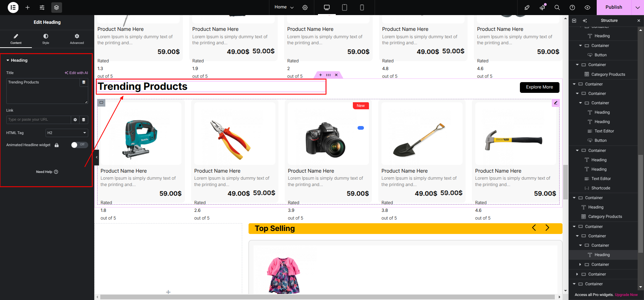
Task: Click the container handle above jigsaw product
Action: point(101,103)
